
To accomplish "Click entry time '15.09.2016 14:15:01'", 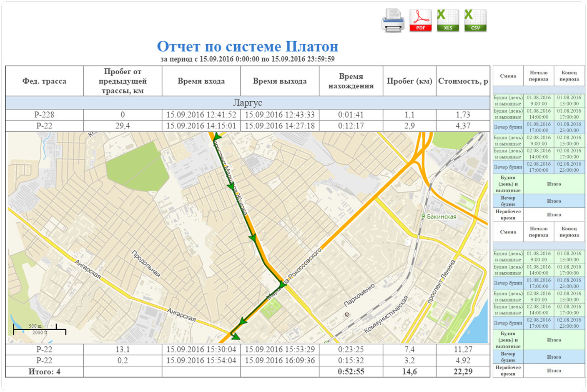I will point(201,126).
